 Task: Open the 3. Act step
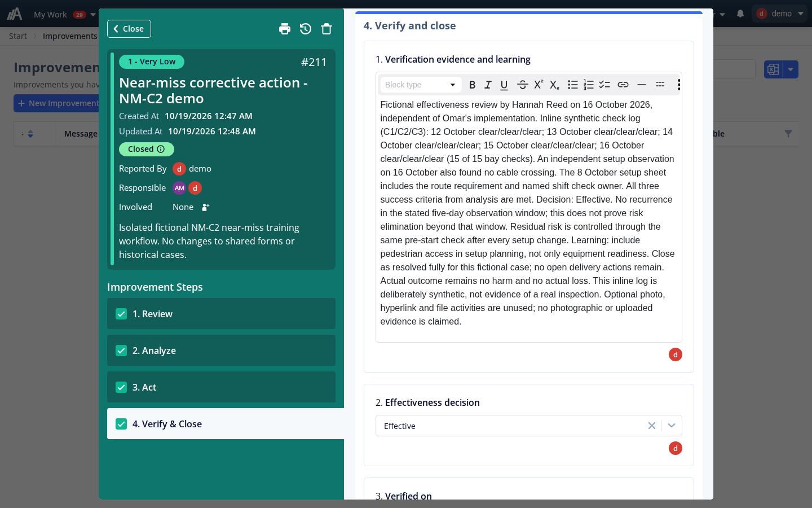tap(221, 387)
